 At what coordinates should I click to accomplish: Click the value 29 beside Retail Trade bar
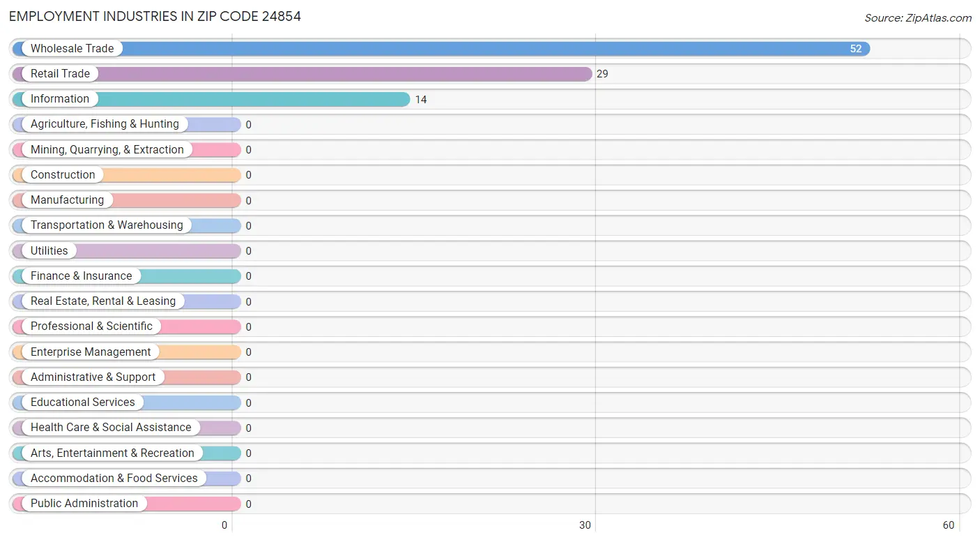coord(602,74)
